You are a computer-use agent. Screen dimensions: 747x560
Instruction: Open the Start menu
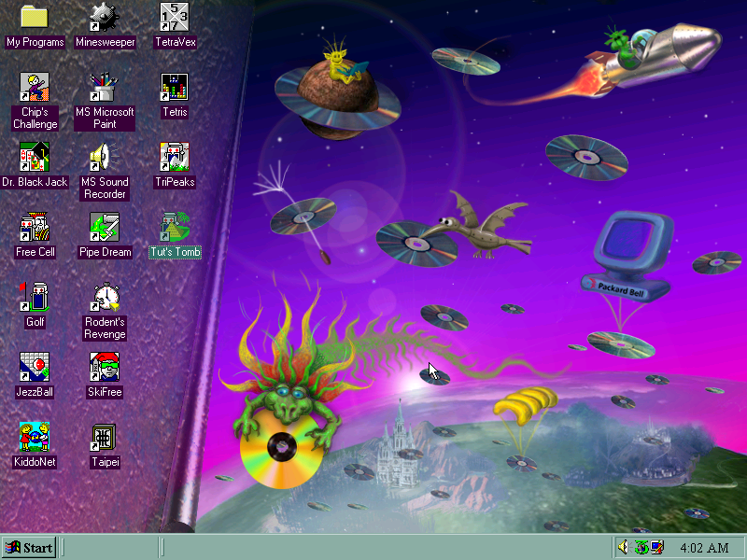click(x=29, y=547)
